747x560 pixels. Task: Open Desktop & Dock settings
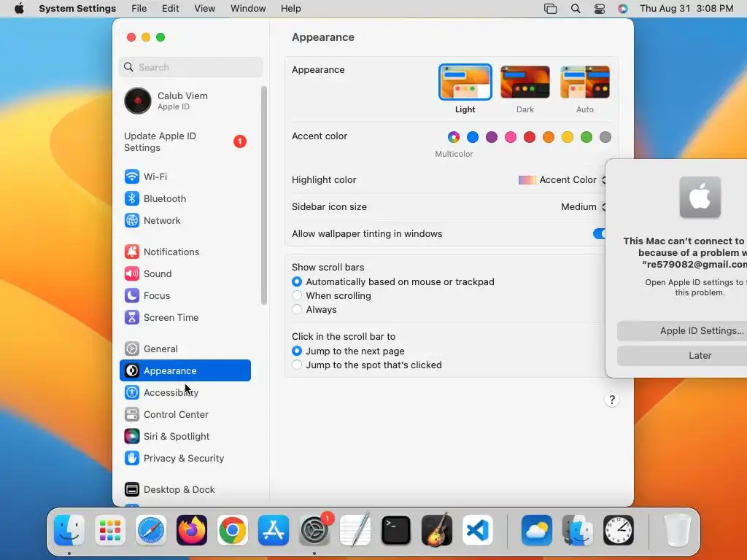[x=185, y=489]
